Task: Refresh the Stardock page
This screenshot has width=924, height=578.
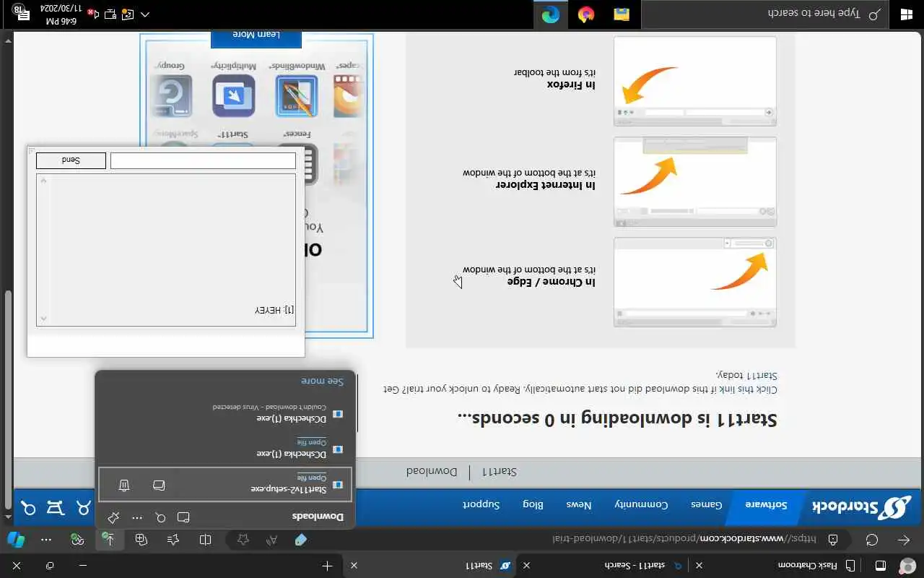Action: [872, 540]
